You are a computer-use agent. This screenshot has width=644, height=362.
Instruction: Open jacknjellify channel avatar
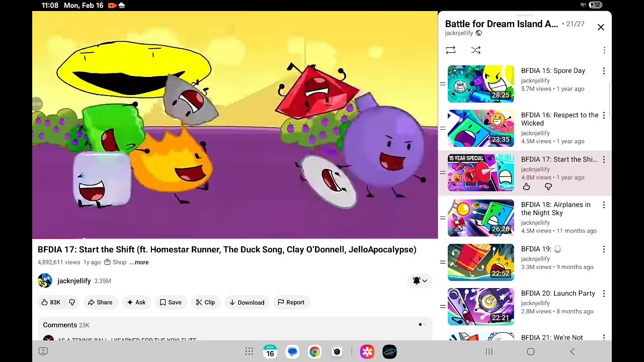click(45, 281)
